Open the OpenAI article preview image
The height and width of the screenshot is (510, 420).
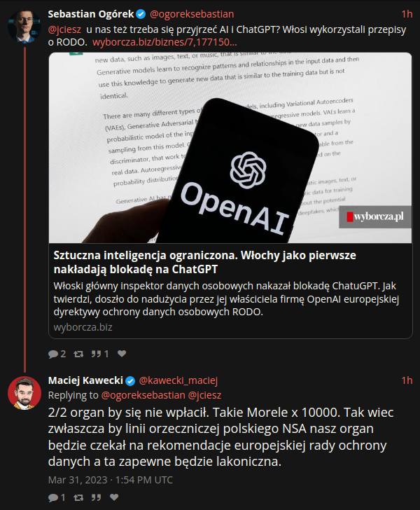(x=230, y=148)
